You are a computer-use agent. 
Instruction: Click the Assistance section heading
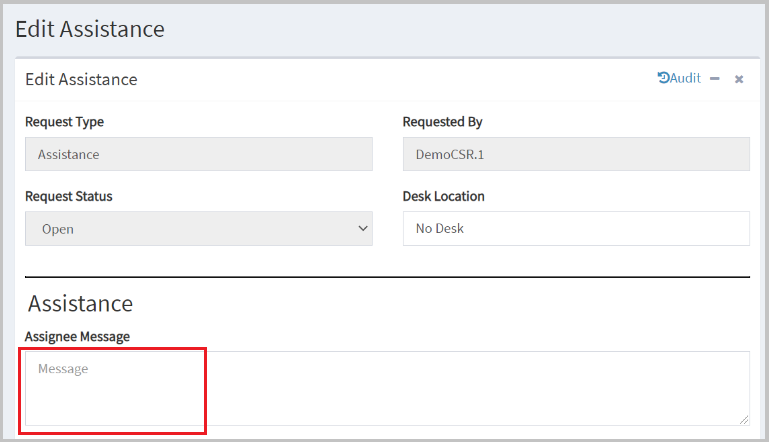pos(80,304)
